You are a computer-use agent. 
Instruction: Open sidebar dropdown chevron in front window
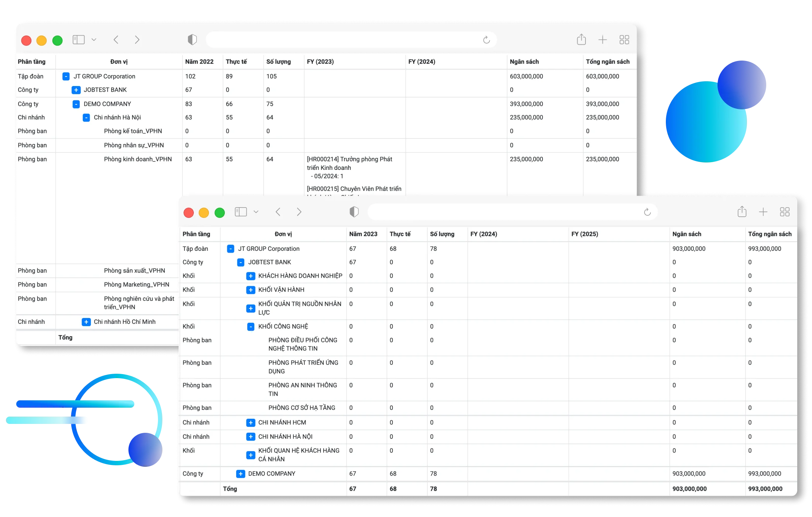click(256, 212)
